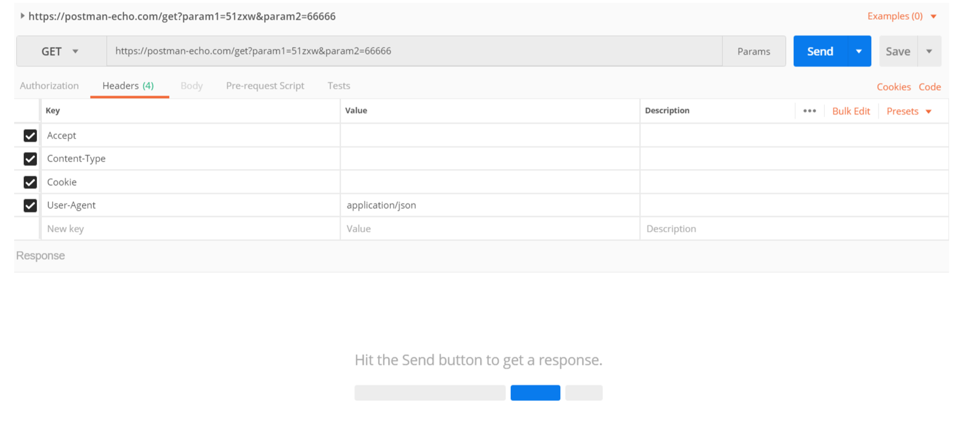Switch to the Tests tab
Viewport: 980px width, 421px height.
pos(338,86)
